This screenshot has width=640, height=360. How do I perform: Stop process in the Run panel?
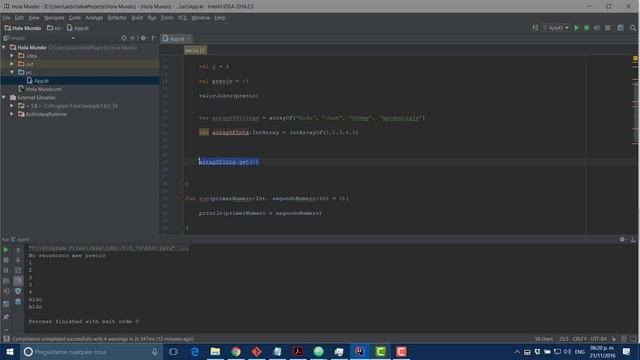(x=6, y=260)
